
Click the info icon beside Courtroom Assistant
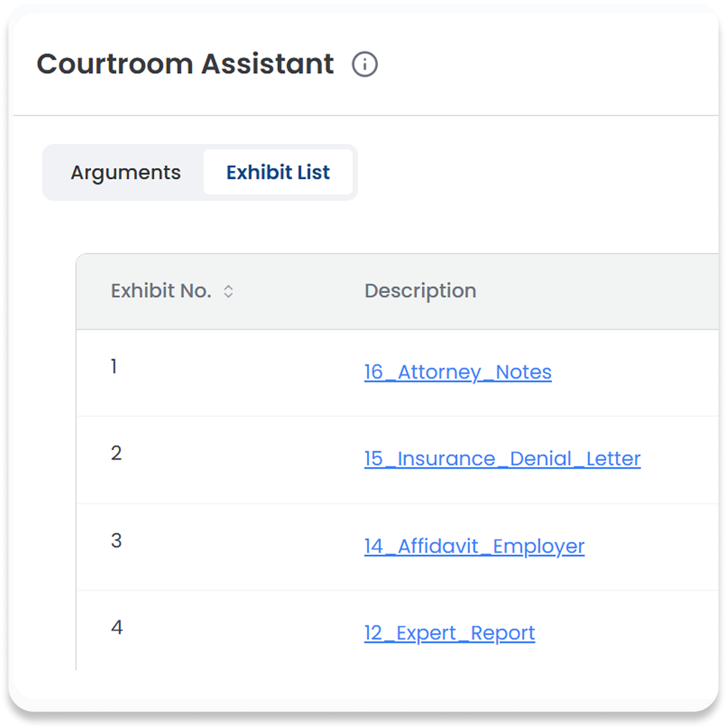(365, 64)
